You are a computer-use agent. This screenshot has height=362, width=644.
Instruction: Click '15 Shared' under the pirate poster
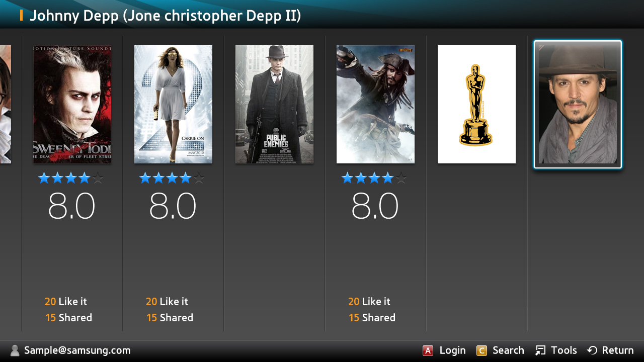click(372, 318)
